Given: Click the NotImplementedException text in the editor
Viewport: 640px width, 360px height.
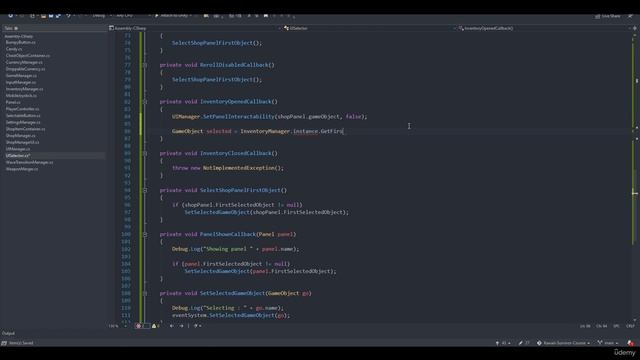Looking at the screenshot, I should (x=239, y=168).
